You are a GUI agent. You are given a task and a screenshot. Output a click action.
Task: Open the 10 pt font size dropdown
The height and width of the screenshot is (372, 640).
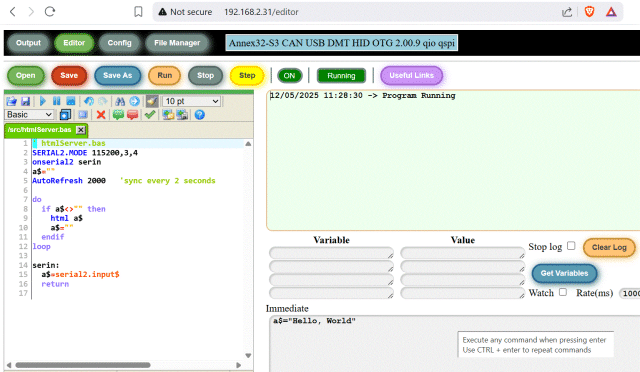192,101
